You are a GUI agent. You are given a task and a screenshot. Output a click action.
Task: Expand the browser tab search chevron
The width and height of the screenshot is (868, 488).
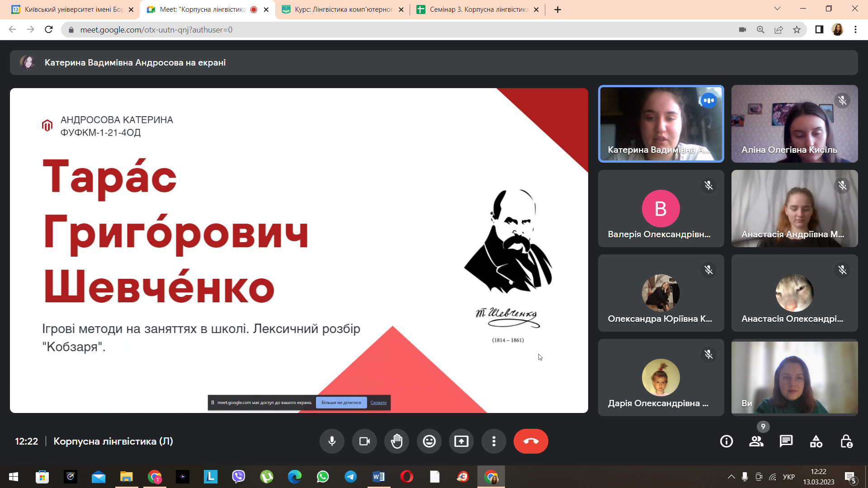(777, 9)
